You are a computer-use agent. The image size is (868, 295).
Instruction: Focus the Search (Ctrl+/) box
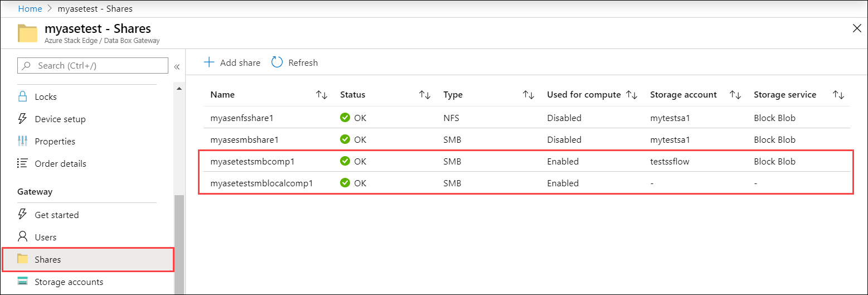[93, 65]
